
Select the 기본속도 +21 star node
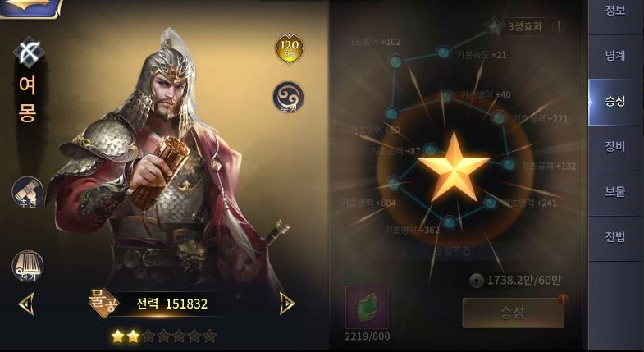tap(444, 53)
